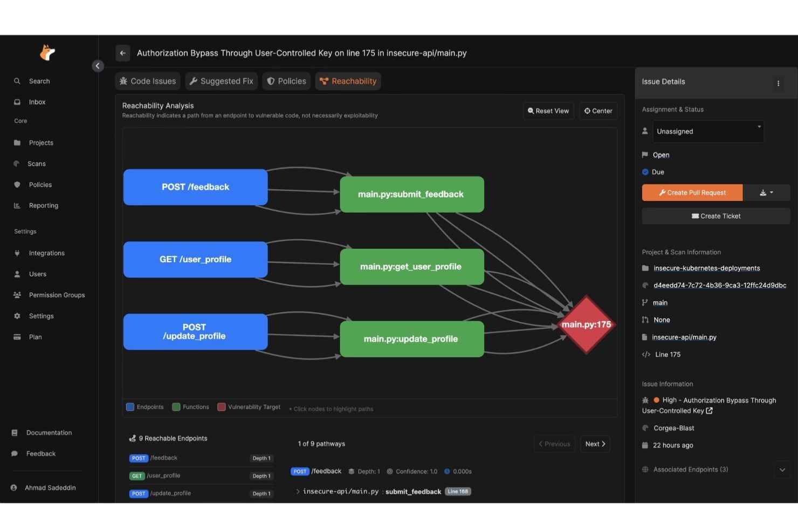Screen dimensions: 798x532
Task: Open Search from the sidebar
Action: point(38,81)
